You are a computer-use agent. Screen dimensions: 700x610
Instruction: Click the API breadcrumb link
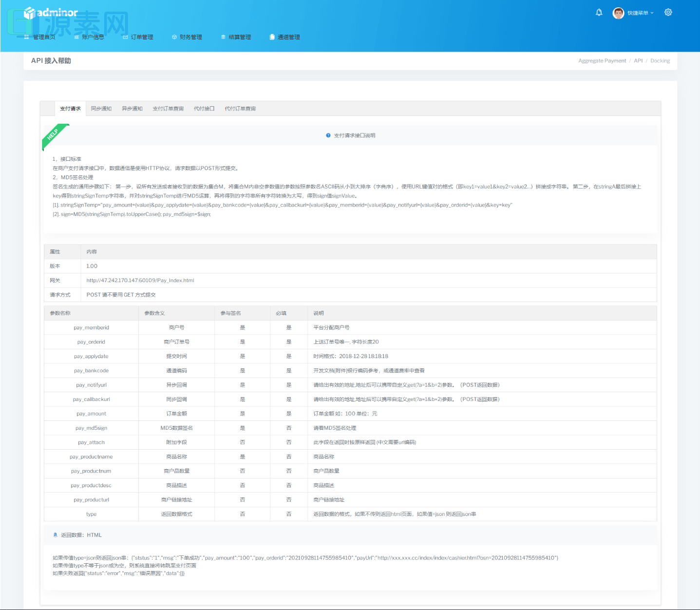tap(638, 61)
